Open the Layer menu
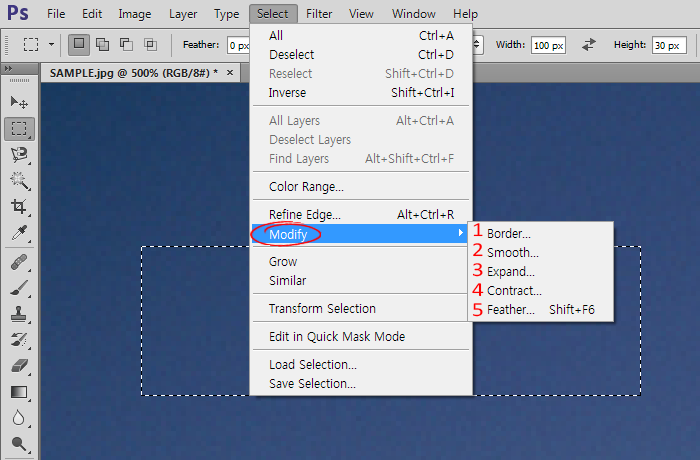 [183, 14]
